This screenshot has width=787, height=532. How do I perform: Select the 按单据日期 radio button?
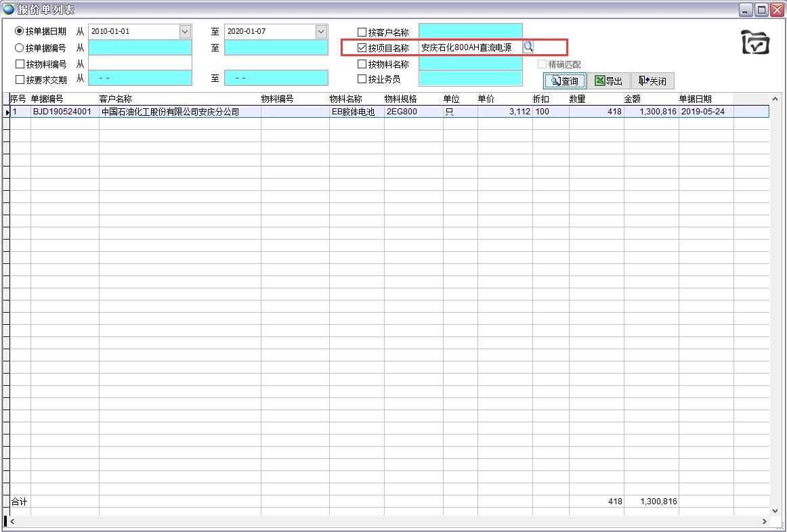[x=20, y=31]
